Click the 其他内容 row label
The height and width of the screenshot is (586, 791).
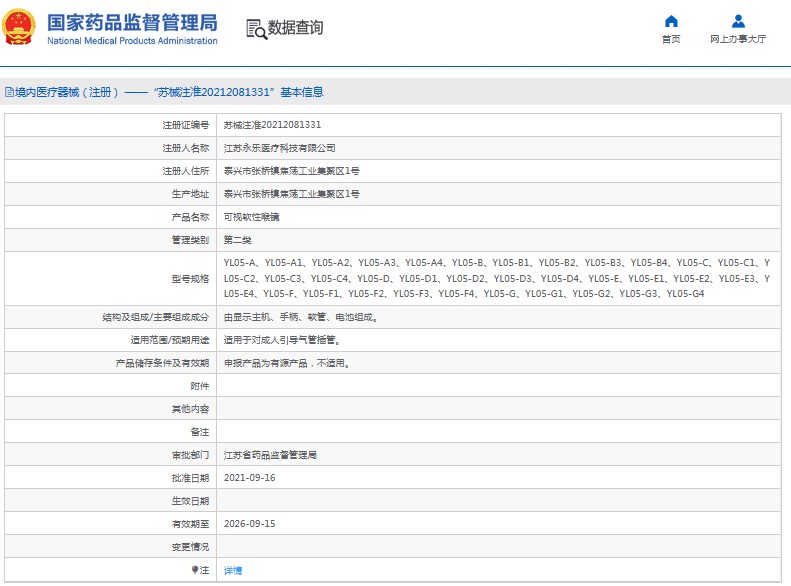pos(190,409)
